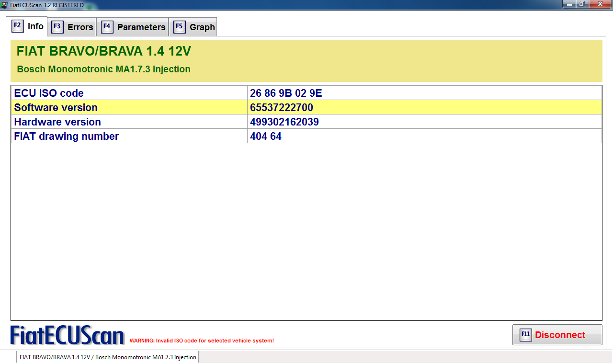Click the FiatECUScan title bar app icon
Screen dimensions: 613x364
4,5
